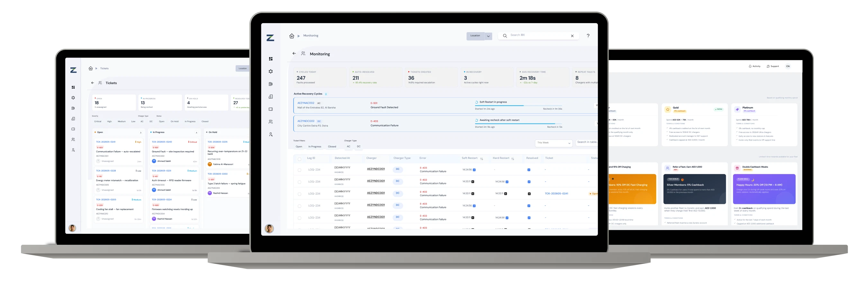The height and width of the screenshot is (283, 868).
Task: Select the High severity filter in Tickets window
Action: point(110,122)
